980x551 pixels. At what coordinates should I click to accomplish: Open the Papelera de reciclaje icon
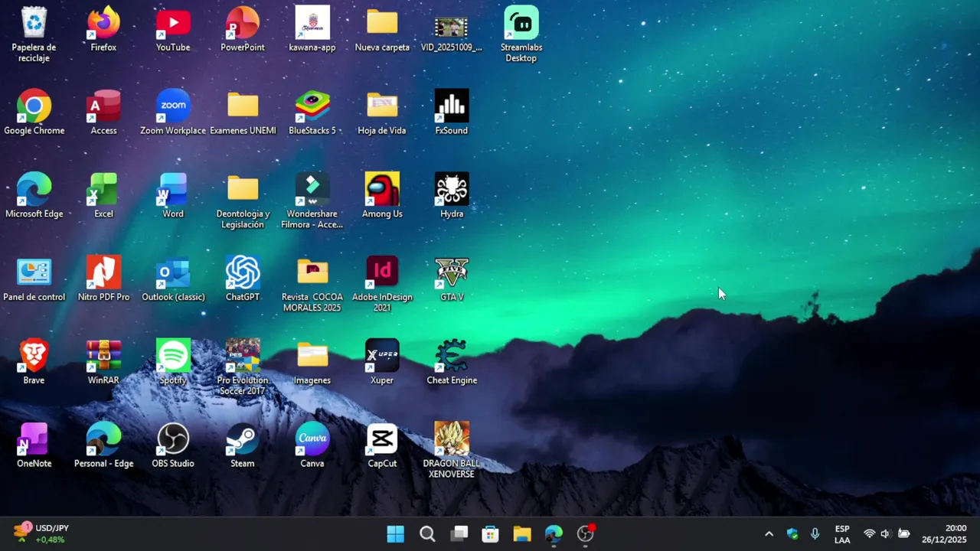click(x=34, y=34)
